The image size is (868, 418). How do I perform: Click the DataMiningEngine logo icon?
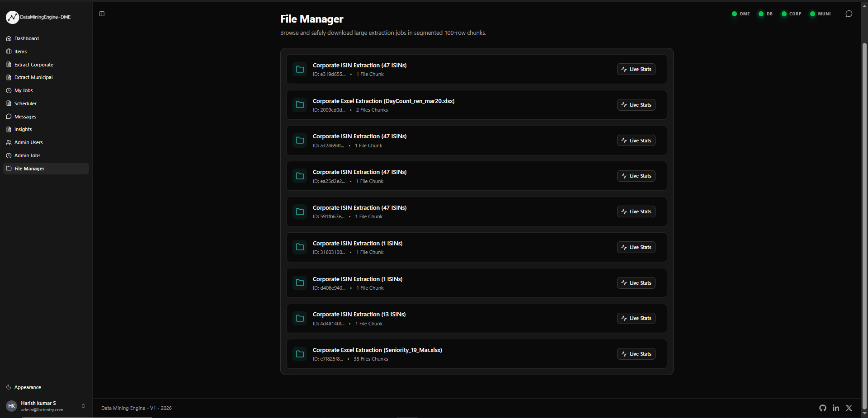[12, 17]
